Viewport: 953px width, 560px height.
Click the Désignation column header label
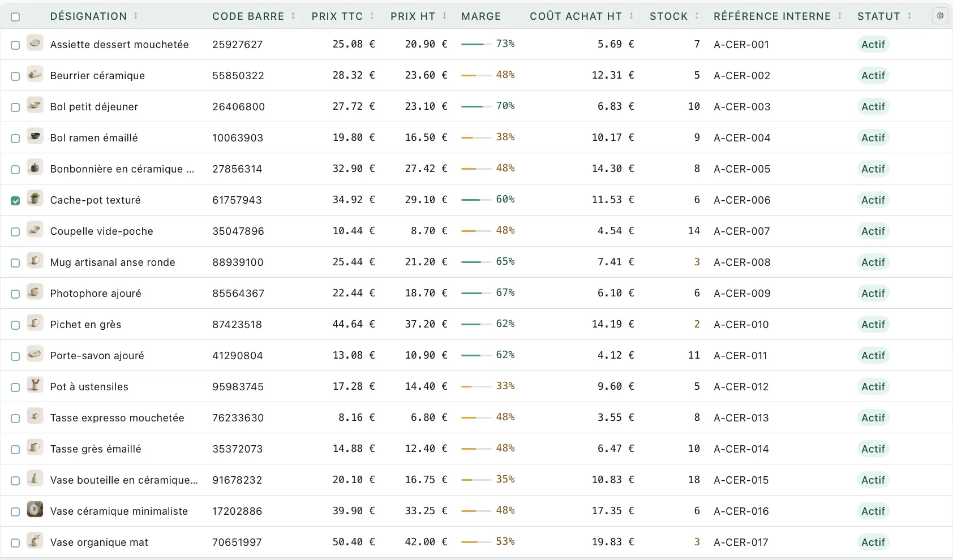tap(88, 16)
